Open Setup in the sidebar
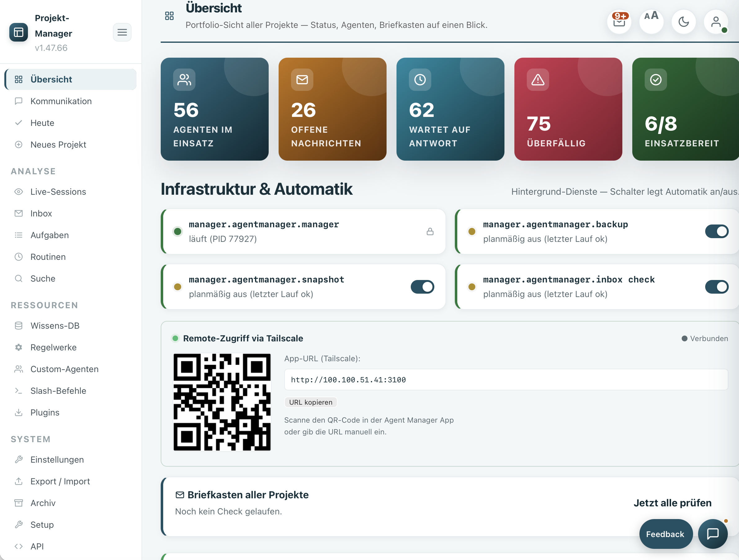The image size is (739, 560). click(x=70, y=525)
